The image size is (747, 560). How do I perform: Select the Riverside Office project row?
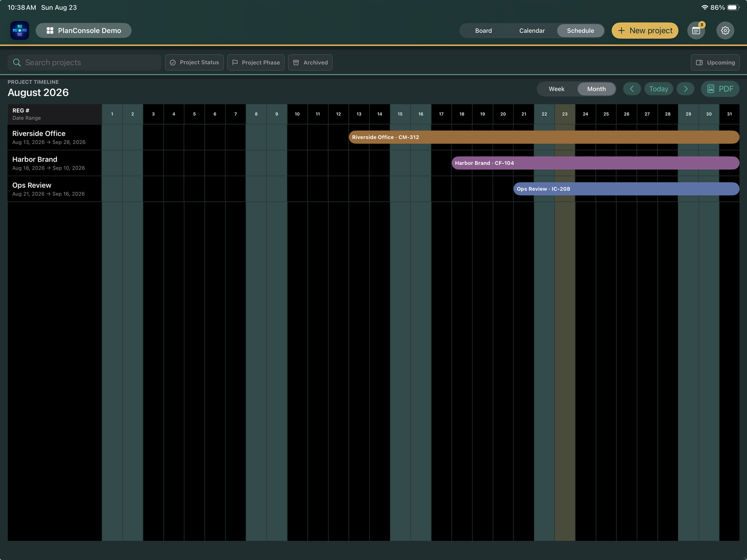click(x=55, y=137)
